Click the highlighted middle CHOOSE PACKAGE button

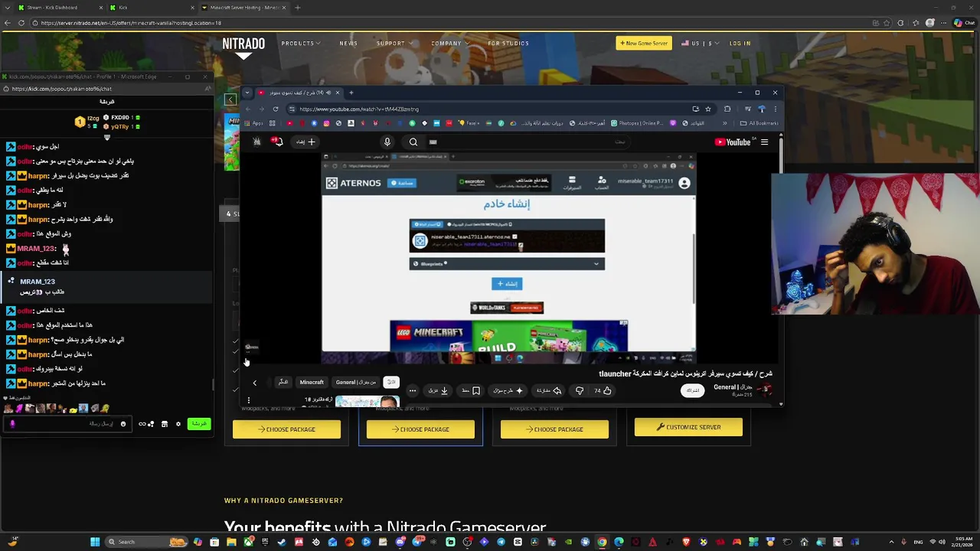[x=420, y=429]
